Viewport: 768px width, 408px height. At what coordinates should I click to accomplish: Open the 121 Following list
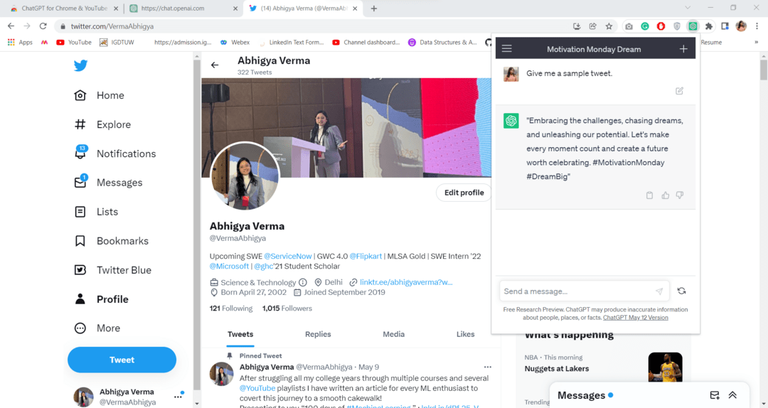(x=231, y=308)
